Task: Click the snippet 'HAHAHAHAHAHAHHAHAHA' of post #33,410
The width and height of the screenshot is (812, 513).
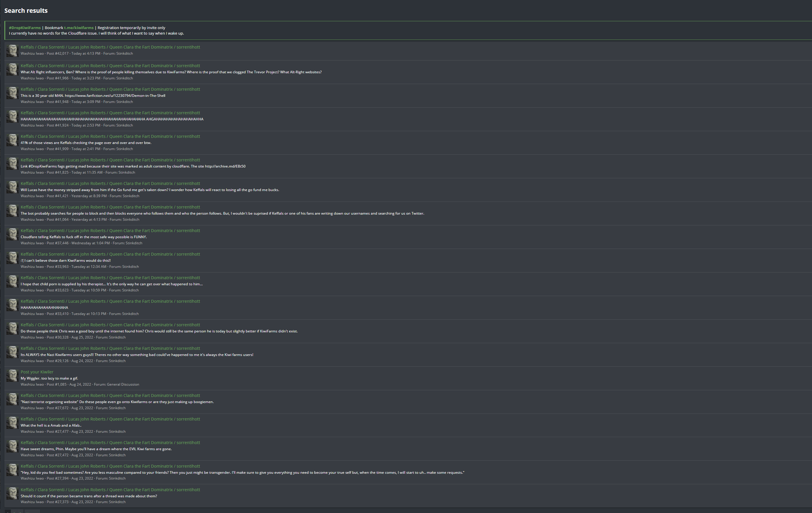Action: click(44, 308)
